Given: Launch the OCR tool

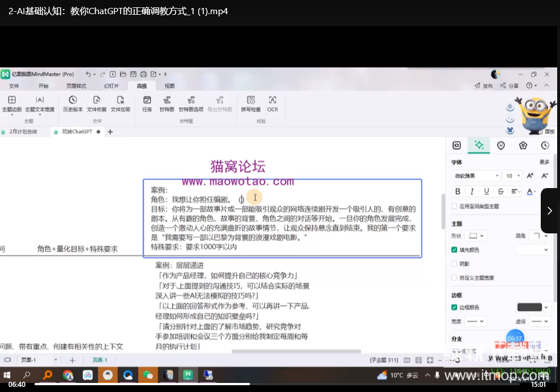Looking at the screenshot, I should (x=272, y=103).
